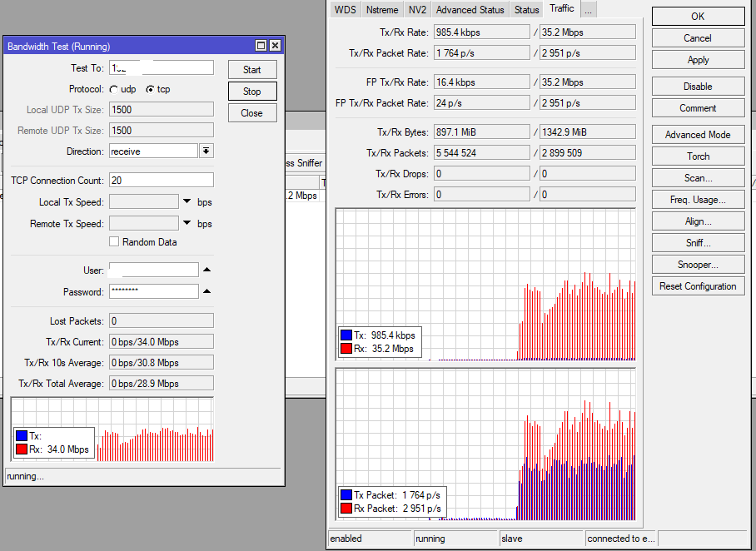Expand the Local Tx Speed option
This screenshot has width=756, height=551.
187,201
